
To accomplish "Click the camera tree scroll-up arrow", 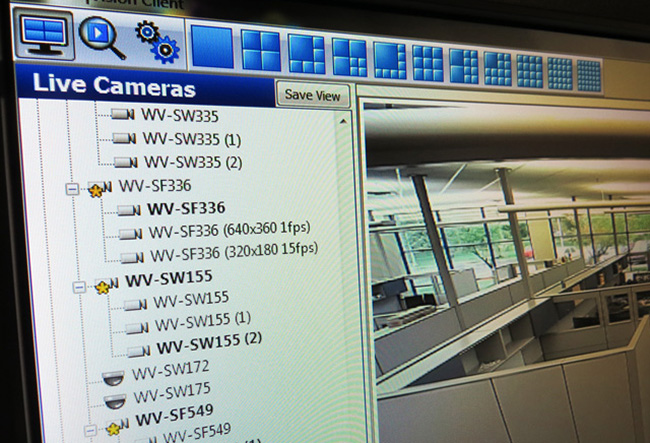I will [x=343, y=121].
